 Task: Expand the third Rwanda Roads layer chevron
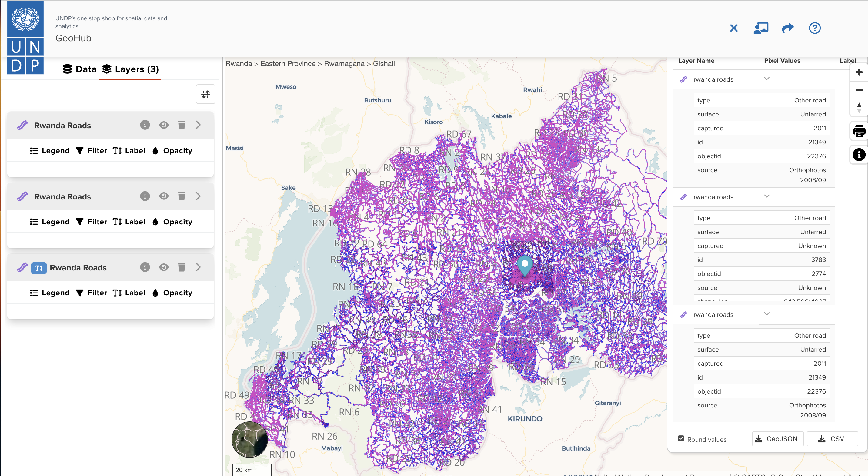198,267
